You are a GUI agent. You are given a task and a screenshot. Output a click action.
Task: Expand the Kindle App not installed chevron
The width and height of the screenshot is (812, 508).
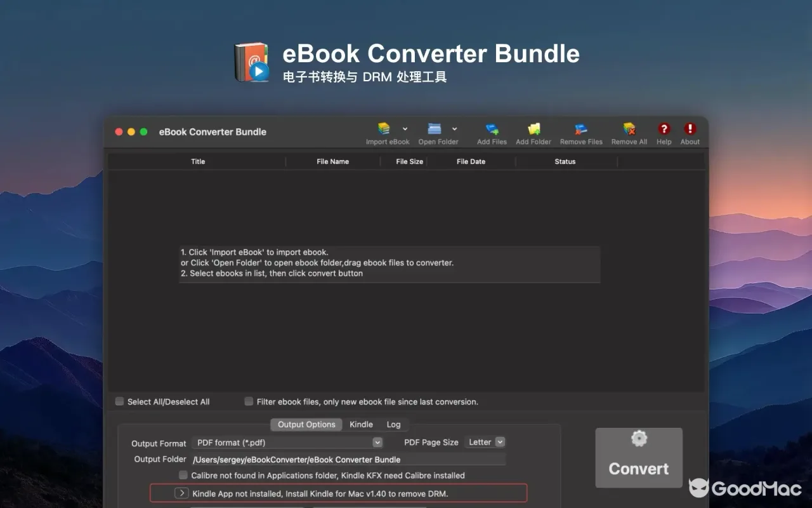(181, 493)
